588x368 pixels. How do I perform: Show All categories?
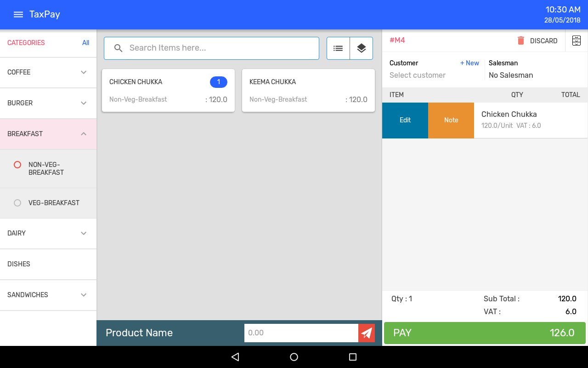86,43
